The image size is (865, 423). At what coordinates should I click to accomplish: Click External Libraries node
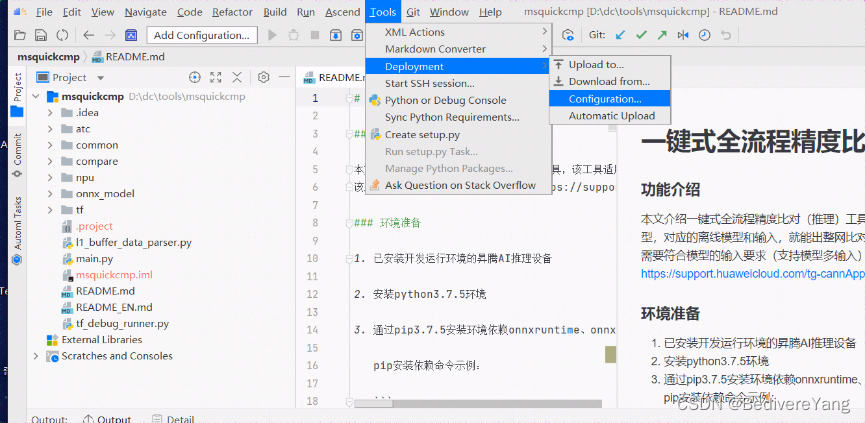pos(102,340)
